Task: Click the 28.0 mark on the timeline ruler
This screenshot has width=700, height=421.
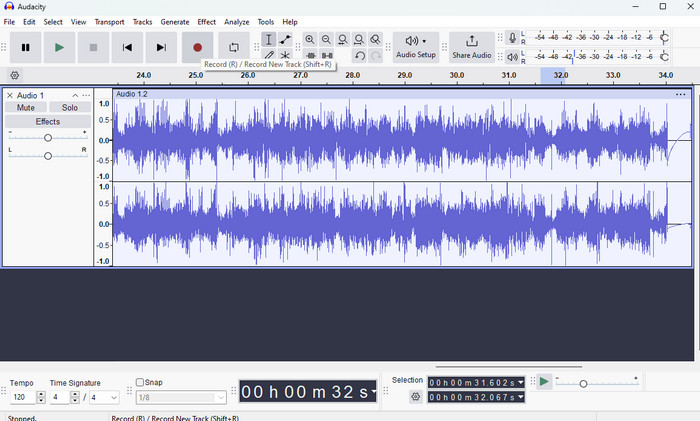Action: (353, 75)
